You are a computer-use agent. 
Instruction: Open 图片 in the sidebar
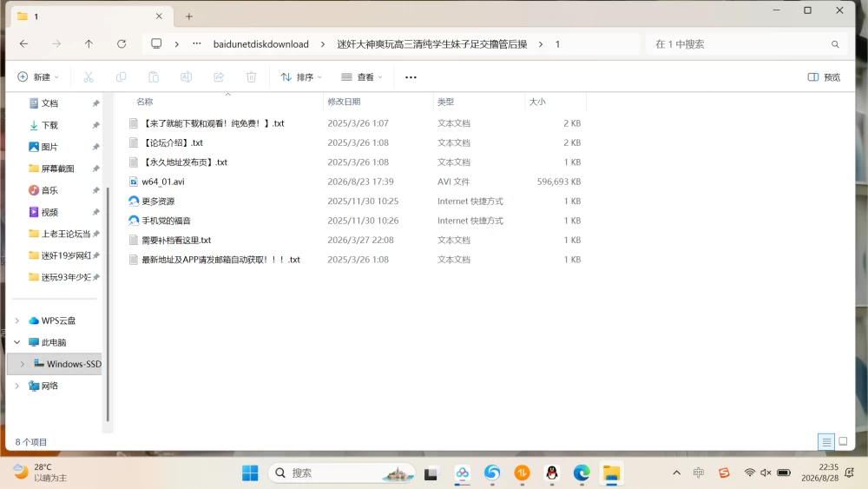(x=49, y=147)
